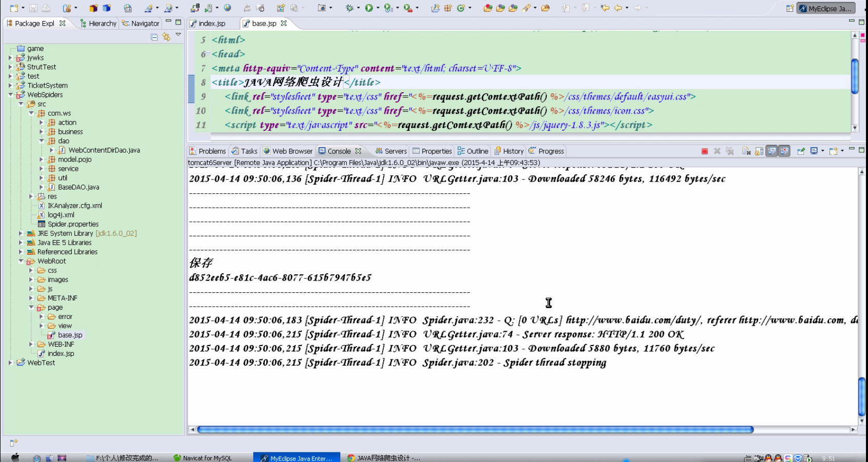868x462 pixels.
Task: Expand the Referenced Libraries node
Action: [21, 252]
